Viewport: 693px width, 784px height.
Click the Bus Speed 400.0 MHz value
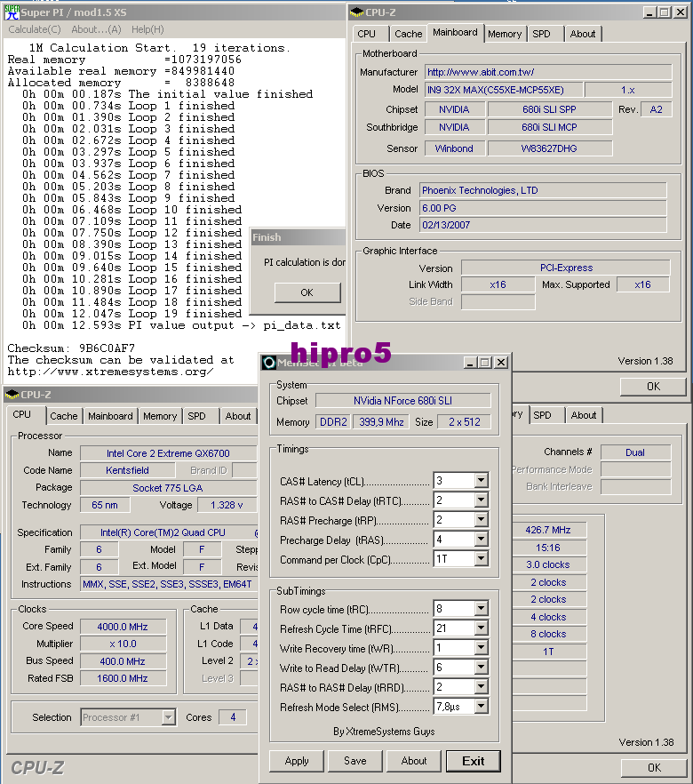coord(123,661)
